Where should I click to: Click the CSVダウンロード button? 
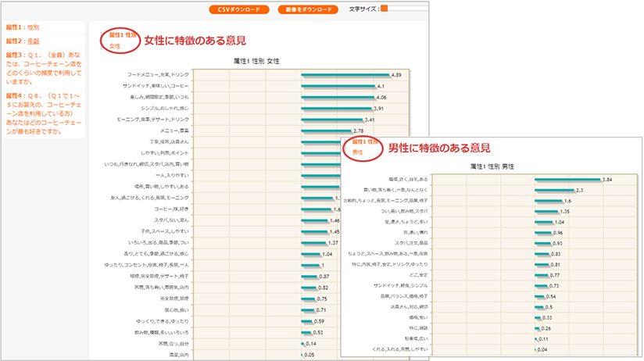[239, 9]
